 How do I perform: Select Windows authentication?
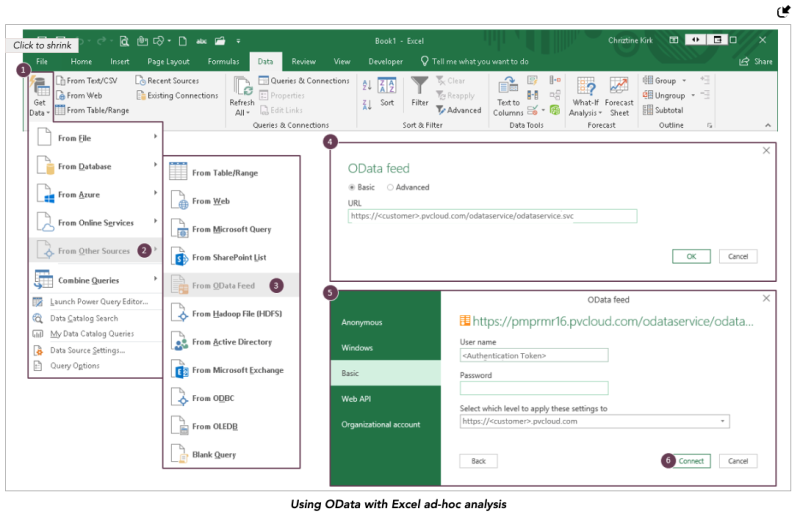386,348
